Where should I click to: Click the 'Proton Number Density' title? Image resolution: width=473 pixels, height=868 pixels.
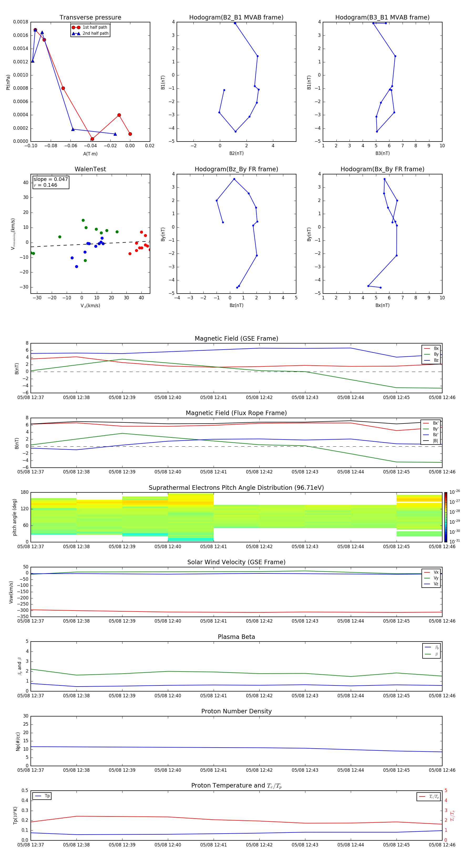click(236, 712)
